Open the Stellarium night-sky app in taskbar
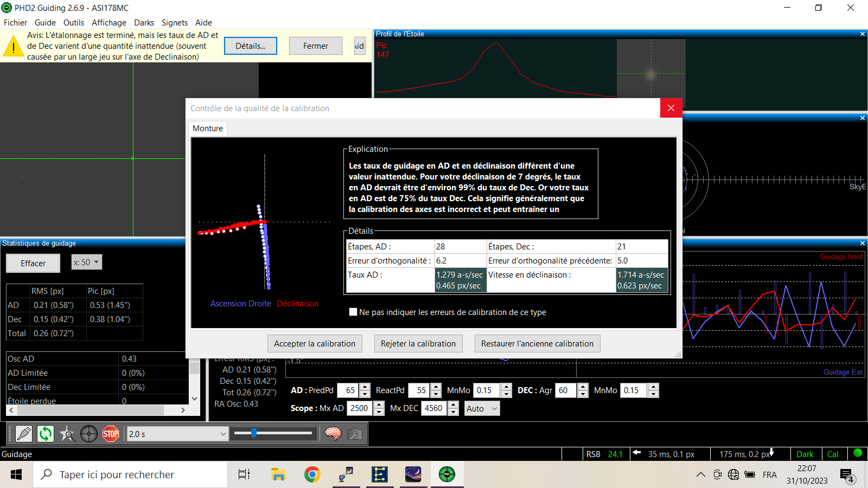 tap(413, 474)
